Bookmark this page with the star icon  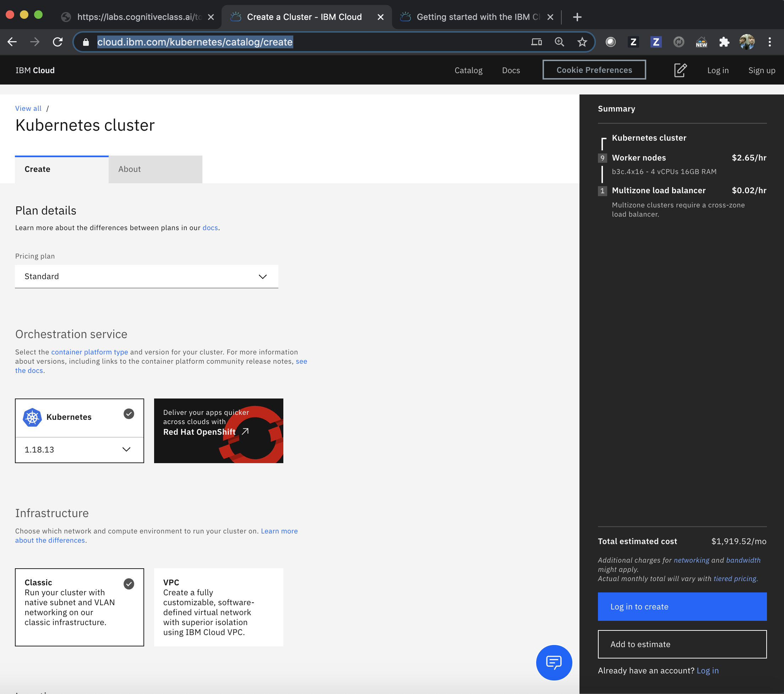coord(582,42)
